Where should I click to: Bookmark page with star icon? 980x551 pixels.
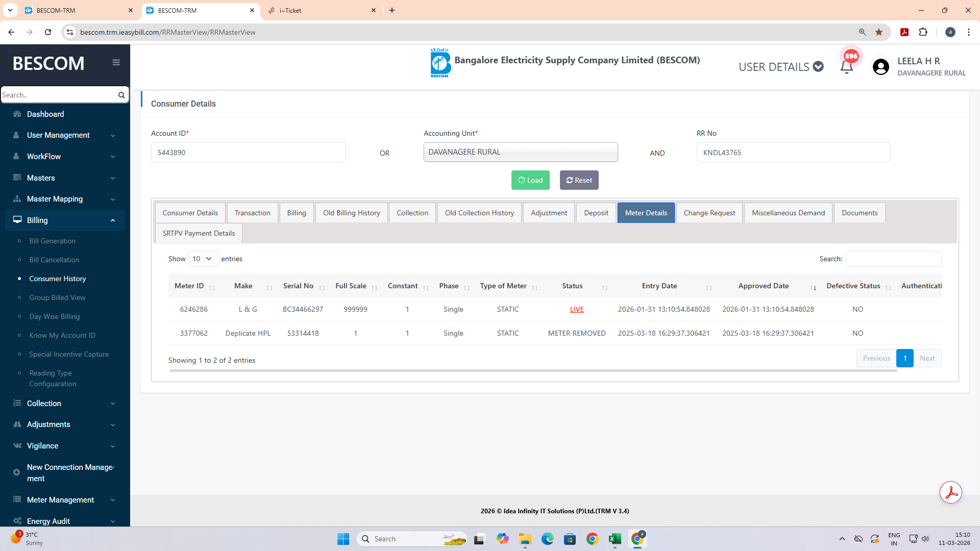(879, 32)
